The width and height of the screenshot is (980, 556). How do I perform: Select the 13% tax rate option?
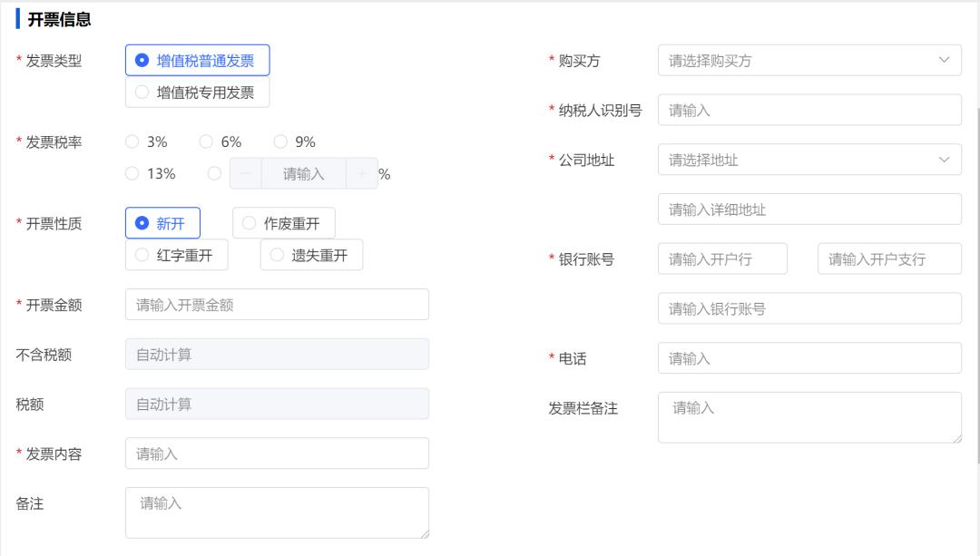point(132,172)
